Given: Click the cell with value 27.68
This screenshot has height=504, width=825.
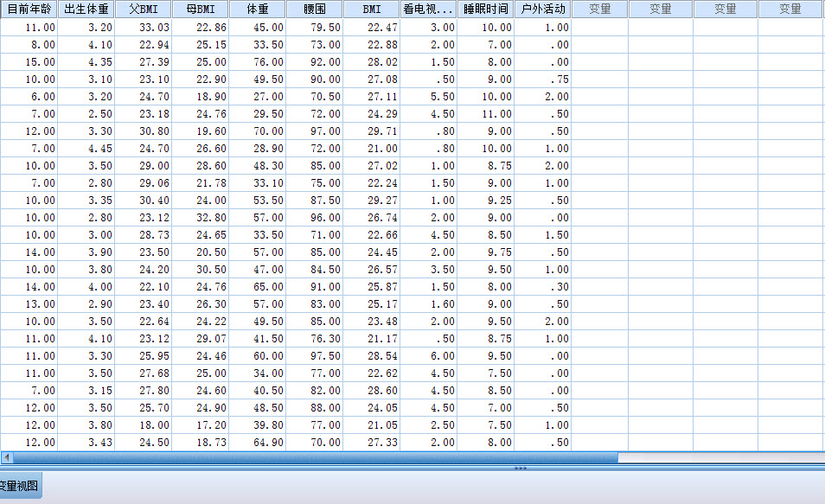Looking at the screenshot, I should pyautogui.click(x=144, y=373).
